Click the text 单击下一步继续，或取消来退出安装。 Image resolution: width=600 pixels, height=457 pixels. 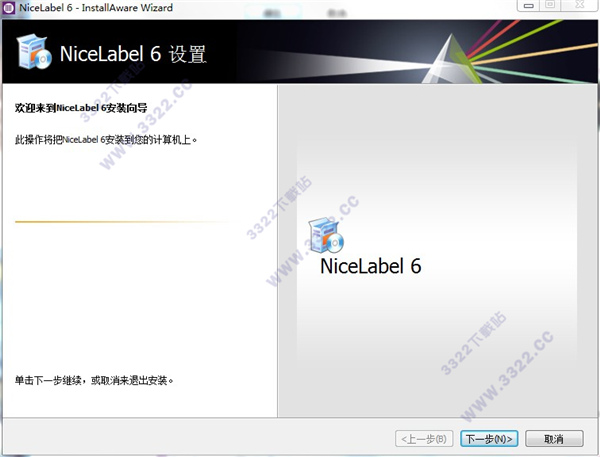pyautogui.click(x=94, y=380)
